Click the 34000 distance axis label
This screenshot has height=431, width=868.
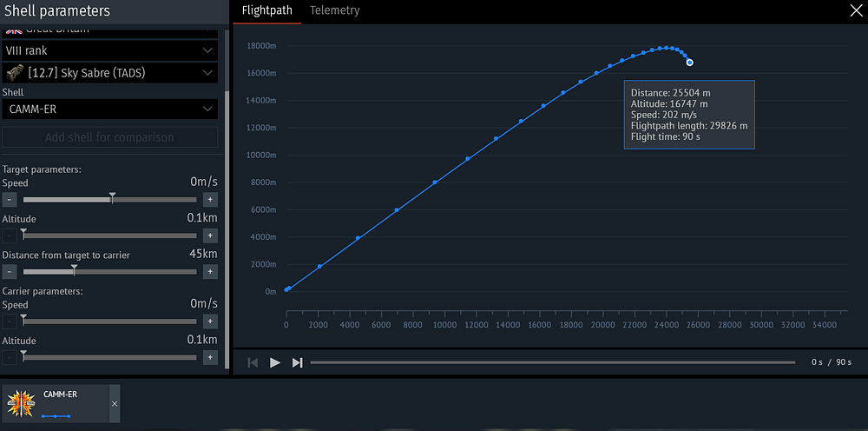(x=825, y=325)
